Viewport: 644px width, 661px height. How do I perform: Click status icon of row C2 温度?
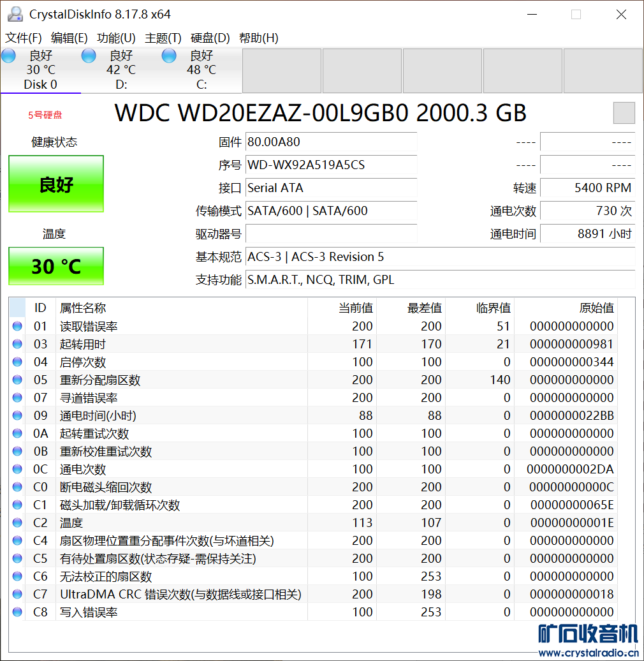pyautogui.click(x=17, y=523)
